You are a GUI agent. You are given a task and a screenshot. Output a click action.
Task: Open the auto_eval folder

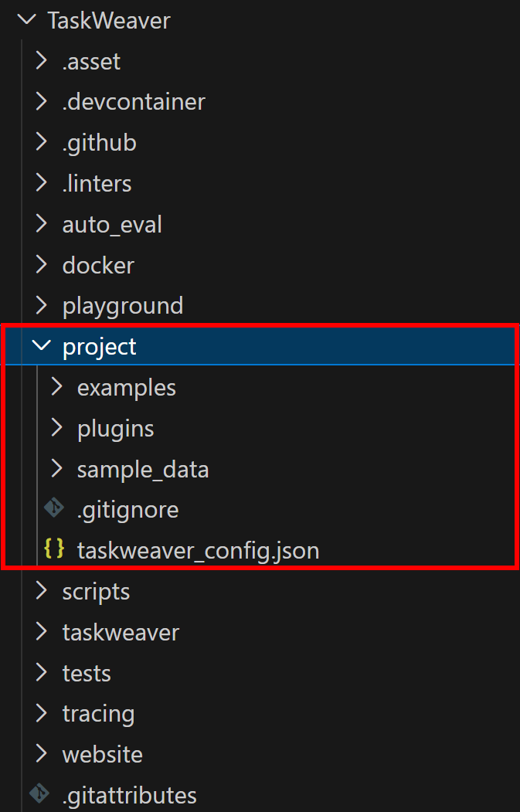pos(112,224)
